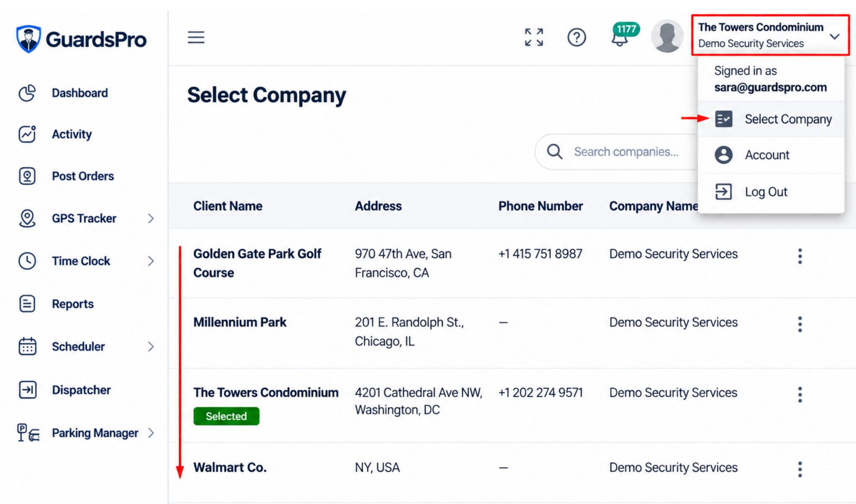Open the Reports page
The width and height of the screenshot is (856, 504).
point(73,304)
